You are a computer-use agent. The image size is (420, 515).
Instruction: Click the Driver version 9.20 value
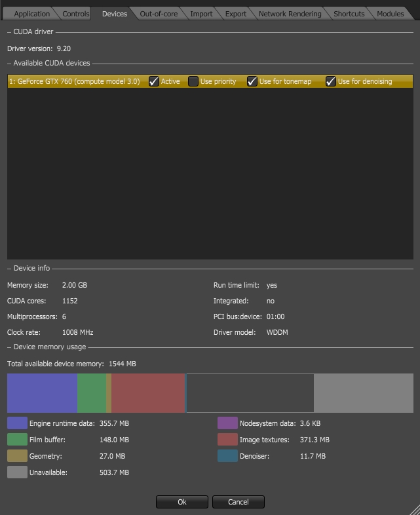click(x=64, y=48)
